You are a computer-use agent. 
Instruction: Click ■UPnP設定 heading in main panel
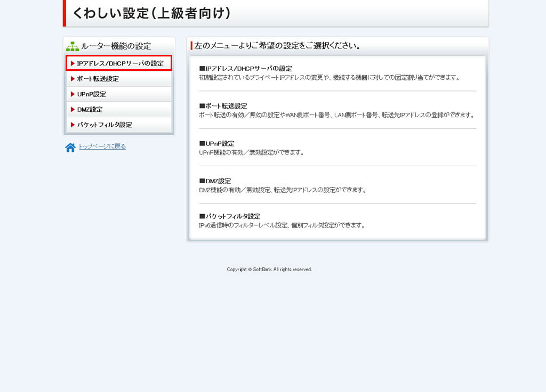(216, 144)
